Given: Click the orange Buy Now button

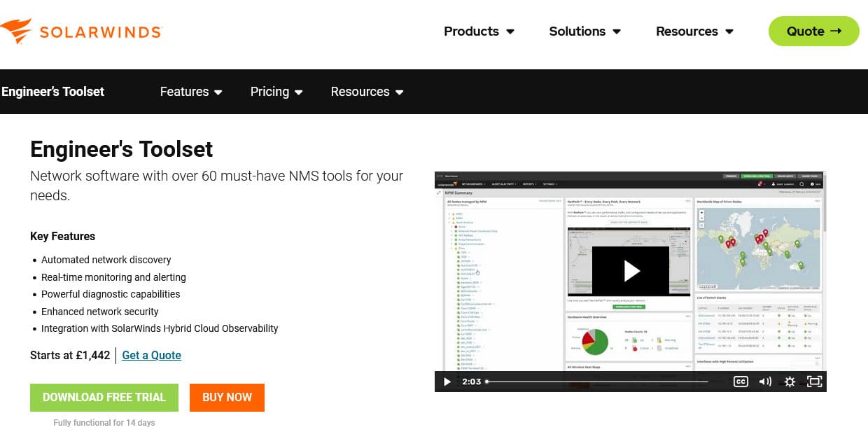Looking at the screenshot, I should 227,397.
